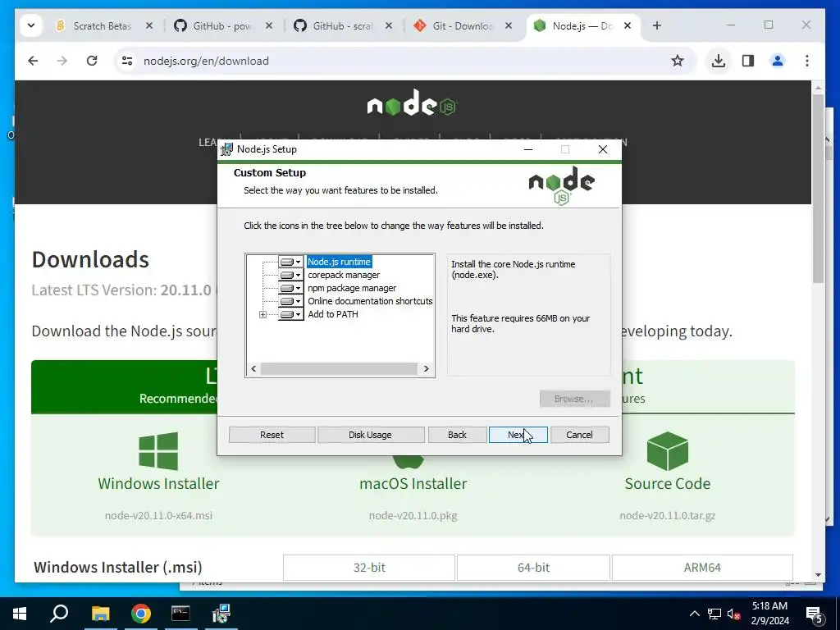840x630 pixels.
Task: Click the muted volume tray icon
Action: (x=734, y=614)
